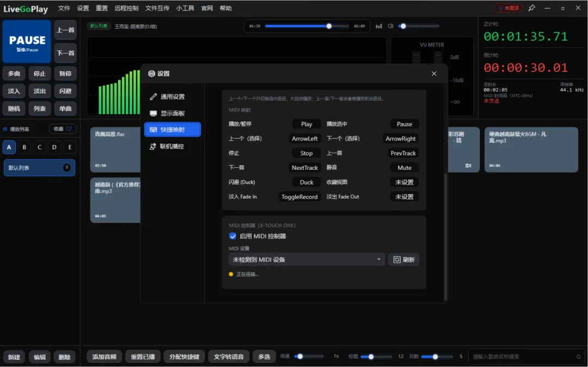Click the speaker volume icon near playback bar
Viewport: 588px width, 367px height.
point(390,26)
